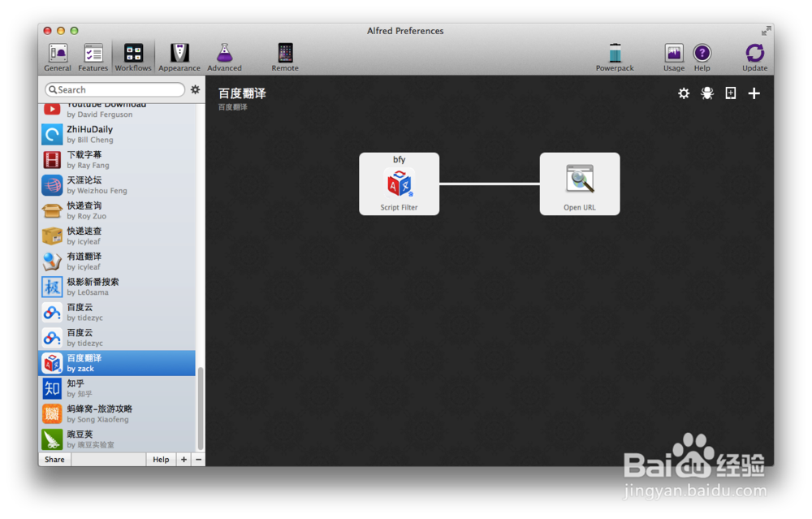
Task: Click the Powerpack icon
Action: coord(615,57)
